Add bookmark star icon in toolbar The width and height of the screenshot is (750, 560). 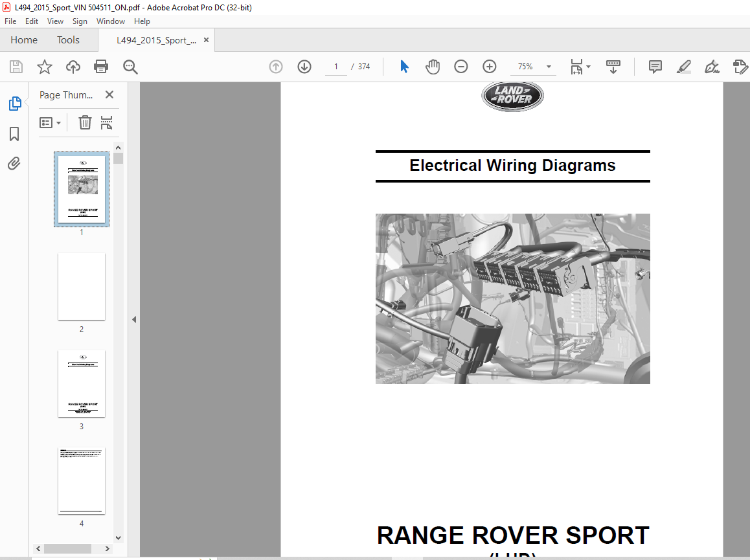pyautogui.click(x=45, y=67)
